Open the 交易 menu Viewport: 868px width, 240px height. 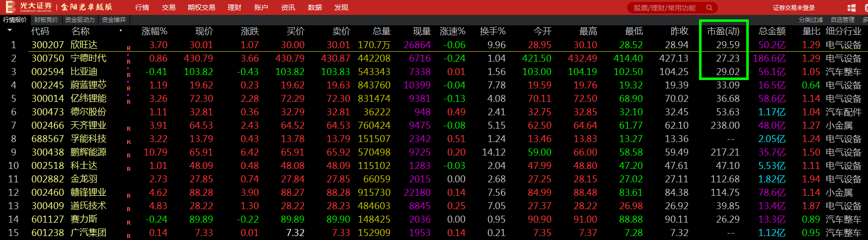168,7
